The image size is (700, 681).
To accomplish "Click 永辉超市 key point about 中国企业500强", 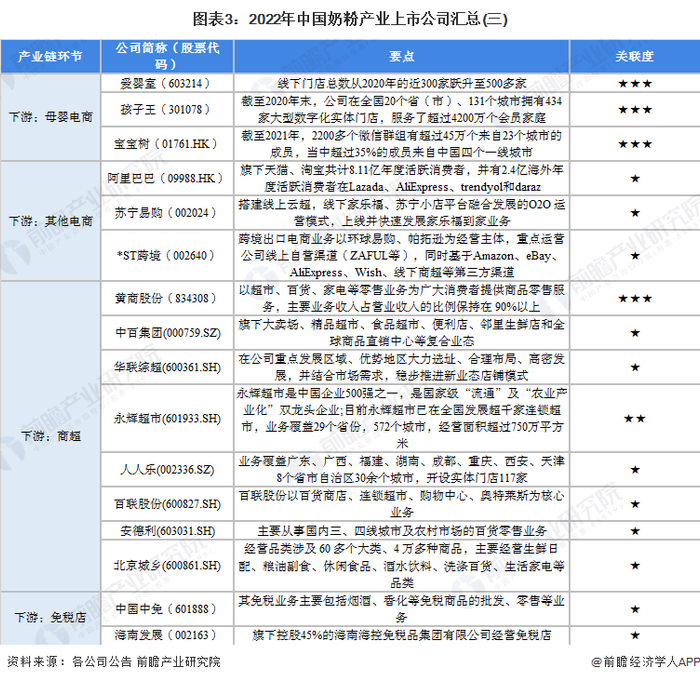I will 401,418.
